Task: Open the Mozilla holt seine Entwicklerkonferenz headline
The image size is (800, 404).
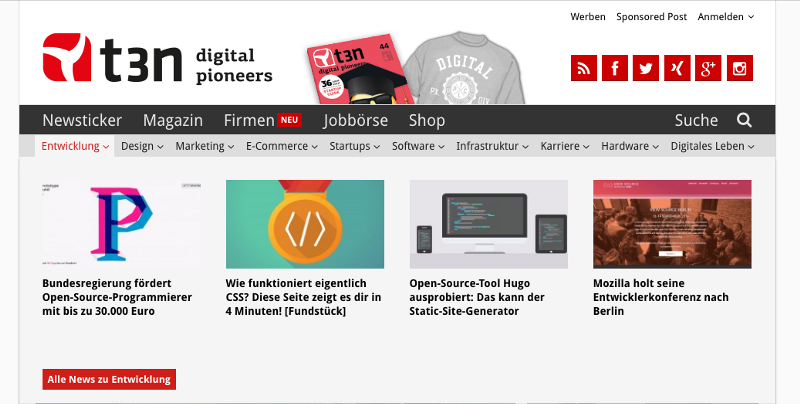Action: point(661,297)
